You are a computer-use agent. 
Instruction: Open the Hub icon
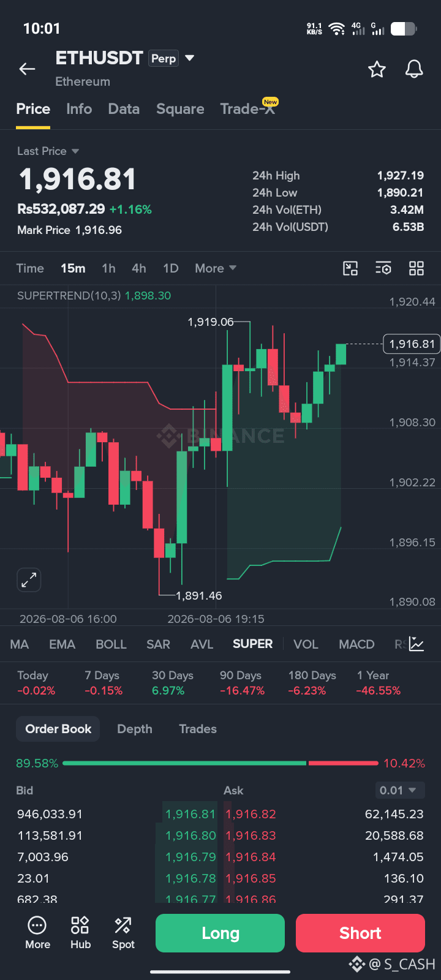tap(80, 933)
